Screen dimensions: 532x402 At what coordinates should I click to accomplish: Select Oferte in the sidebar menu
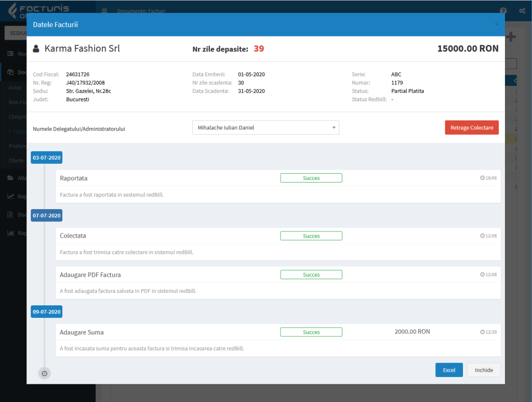(x=16, y=161)
